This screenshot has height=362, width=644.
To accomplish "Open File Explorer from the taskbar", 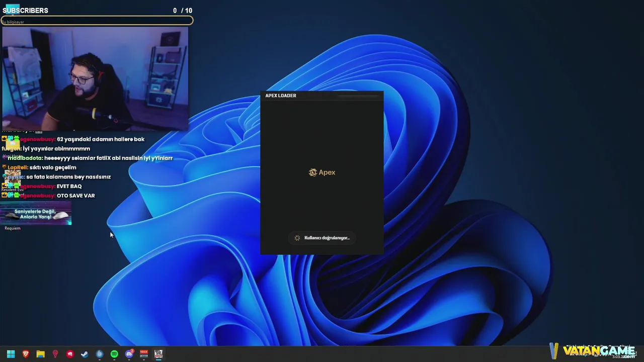I will (x=40, y=354).
